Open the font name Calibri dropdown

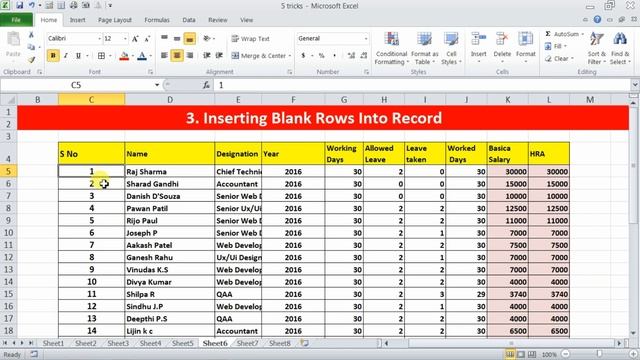pos(99,39)
